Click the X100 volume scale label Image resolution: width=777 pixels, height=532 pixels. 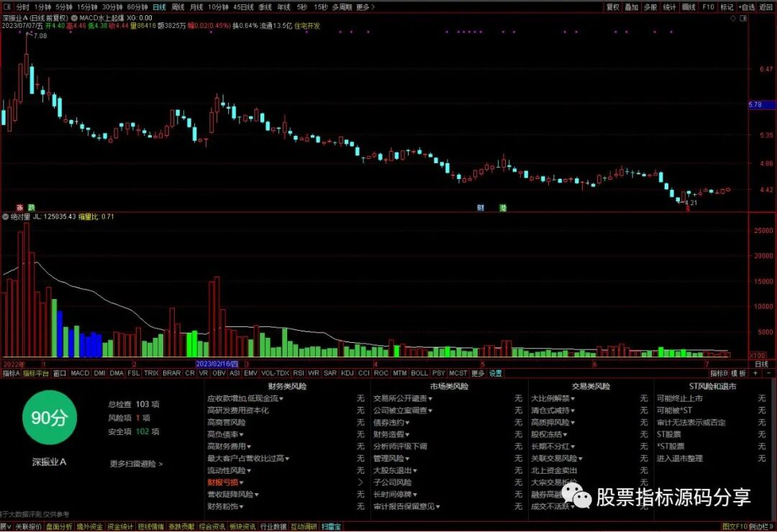(757, 355)
